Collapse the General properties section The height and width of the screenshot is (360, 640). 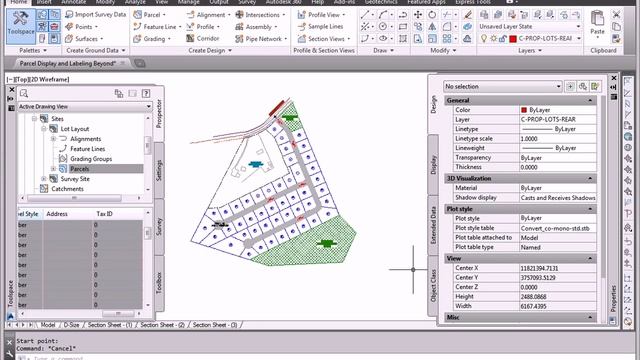[x=590, y=100]
